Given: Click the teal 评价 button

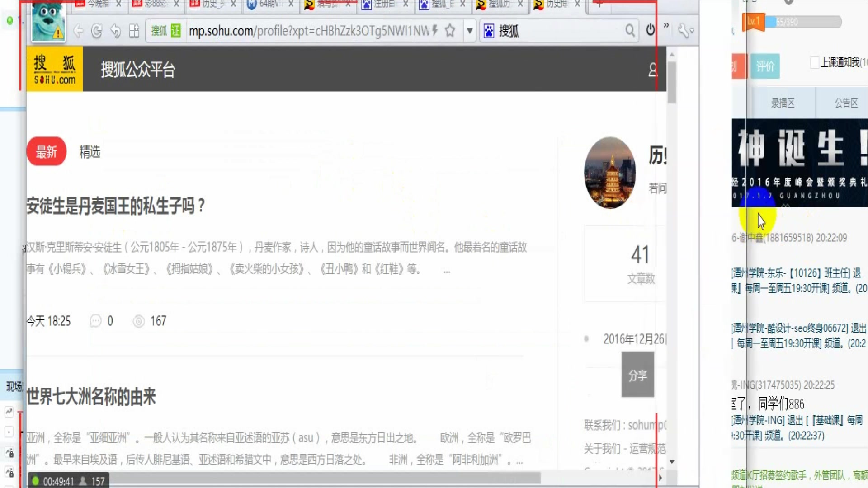Looking at the screenshot, I should pyautogui.click(x=765, y=66).
